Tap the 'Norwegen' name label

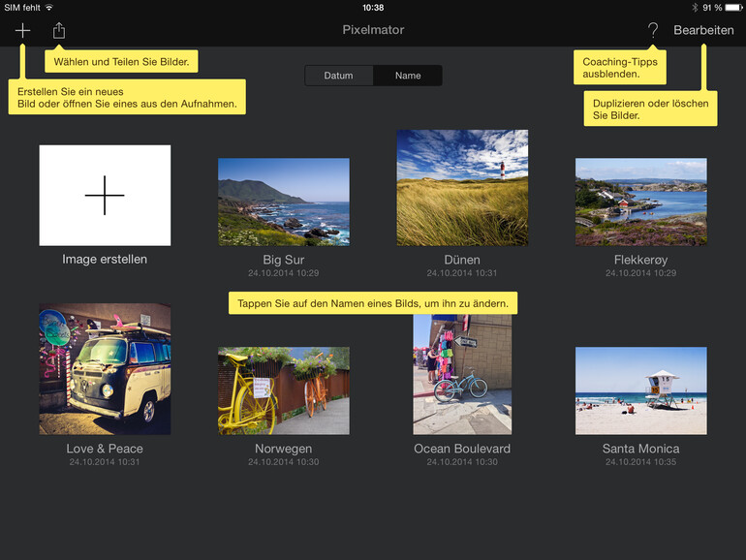284,449
